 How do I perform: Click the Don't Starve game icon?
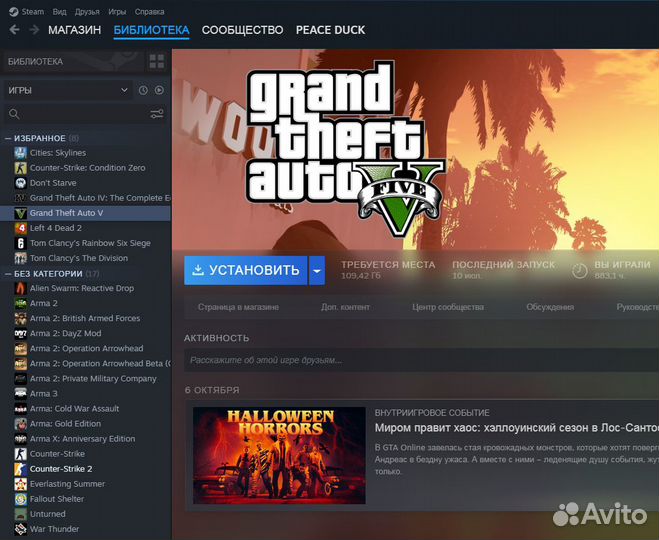[20, 183]
